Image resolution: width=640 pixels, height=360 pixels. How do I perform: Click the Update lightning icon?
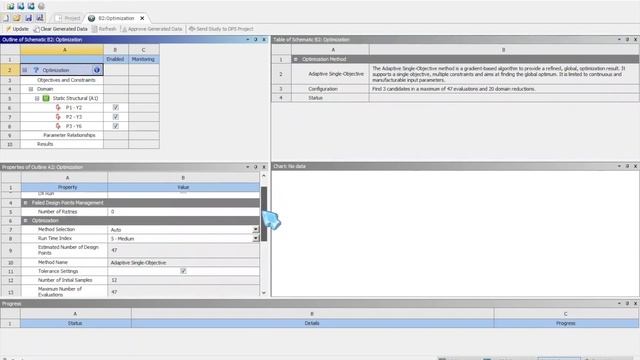pyautogui.click(x=8, y=29)
